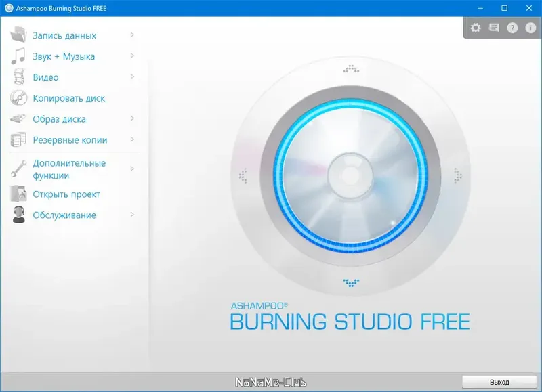Choose the Видео menu item
542x392 pixels.
point(45,77)
